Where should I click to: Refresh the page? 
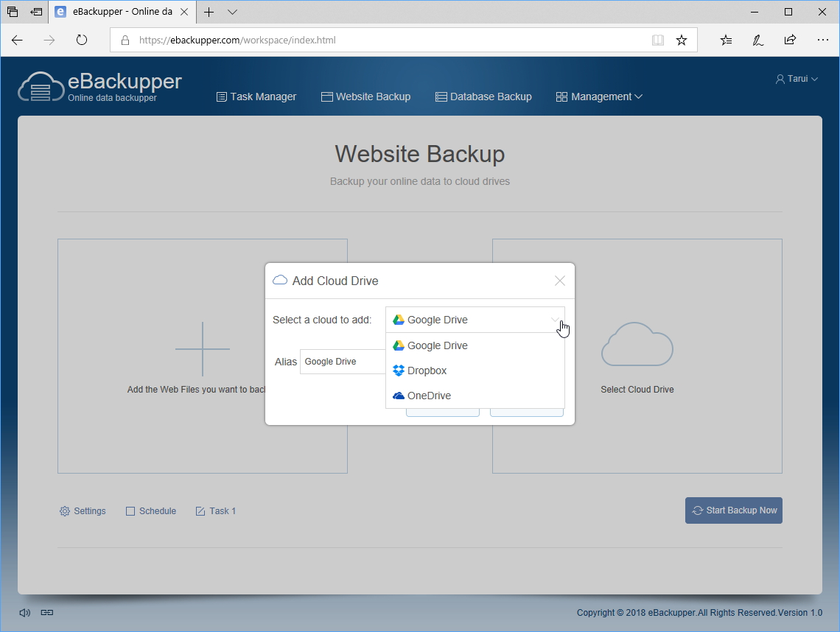pyautogui.click(x=81, y=41)
